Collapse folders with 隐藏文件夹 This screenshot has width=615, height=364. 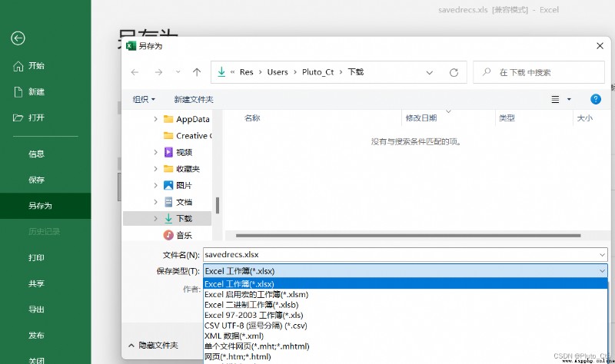pos(153,346)
